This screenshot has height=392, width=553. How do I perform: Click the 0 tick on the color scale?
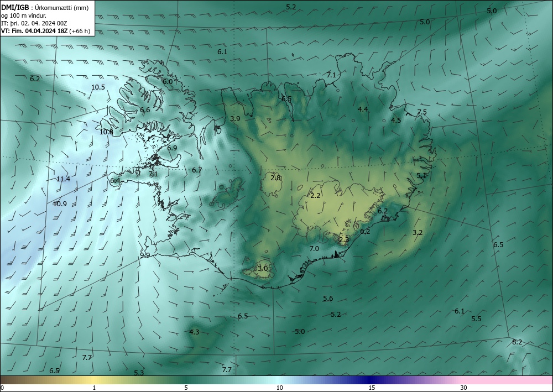2,388
